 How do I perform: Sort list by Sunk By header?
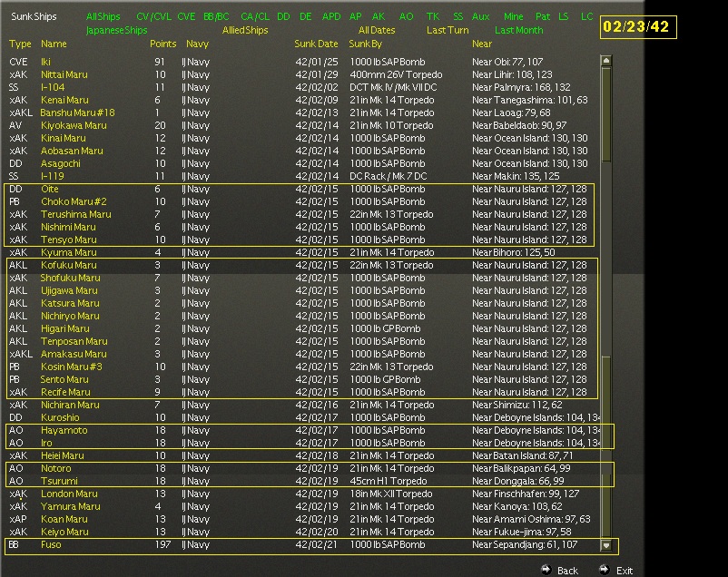point(366,44)
